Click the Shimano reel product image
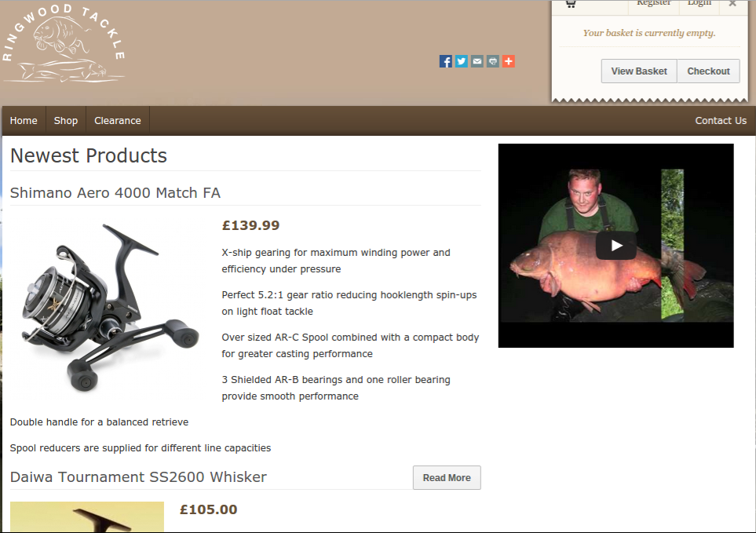756x533 pixels. coord(111,308)
